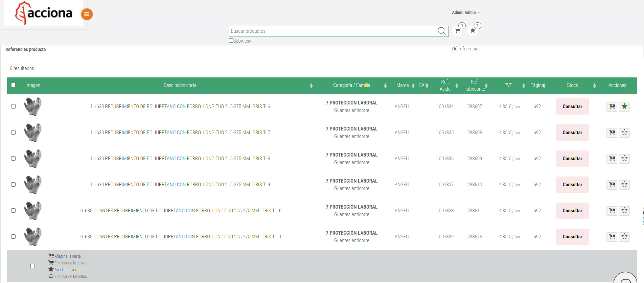Open the Admin Admin user dropdown
The width and height of the screenshot is (644, 283).
(466, 13)
